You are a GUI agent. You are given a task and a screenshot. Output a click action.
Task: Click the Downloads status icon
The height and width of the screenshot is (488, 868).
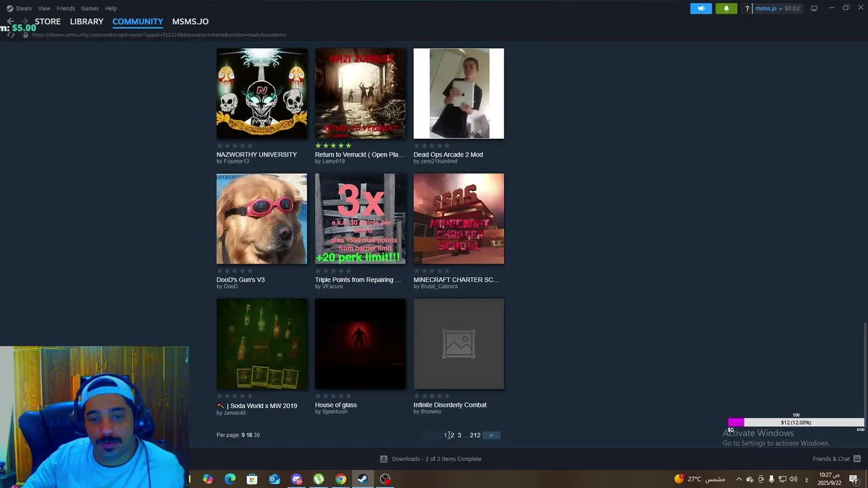tap(384, 459)
